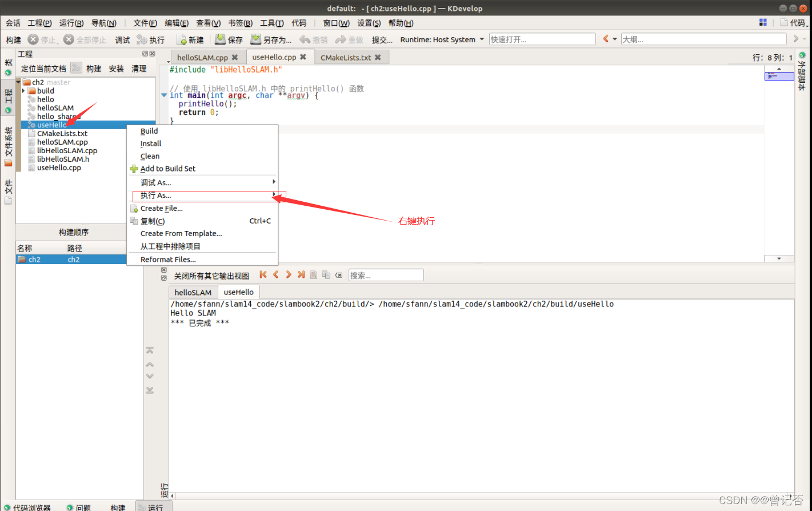Jump to last item in output toolbar
Screen dimensions: 812x511
coord(301,275)
